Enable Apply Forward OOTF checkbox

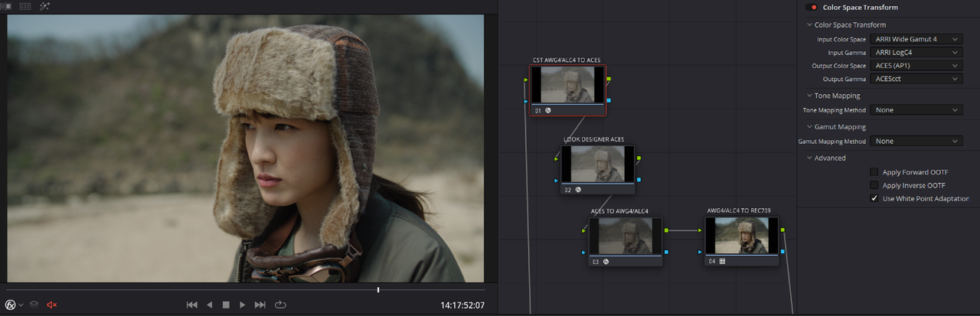pos(874,172)
